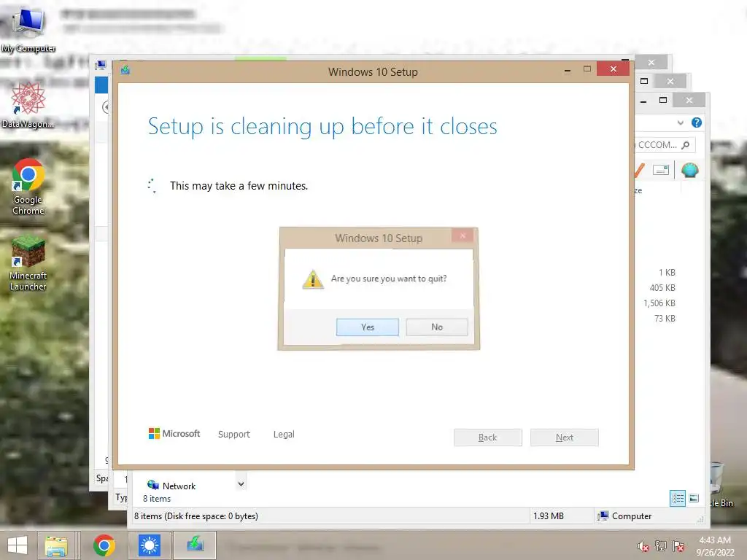
Task: Show the taskbar clock and date
Action: pos(715,545)
